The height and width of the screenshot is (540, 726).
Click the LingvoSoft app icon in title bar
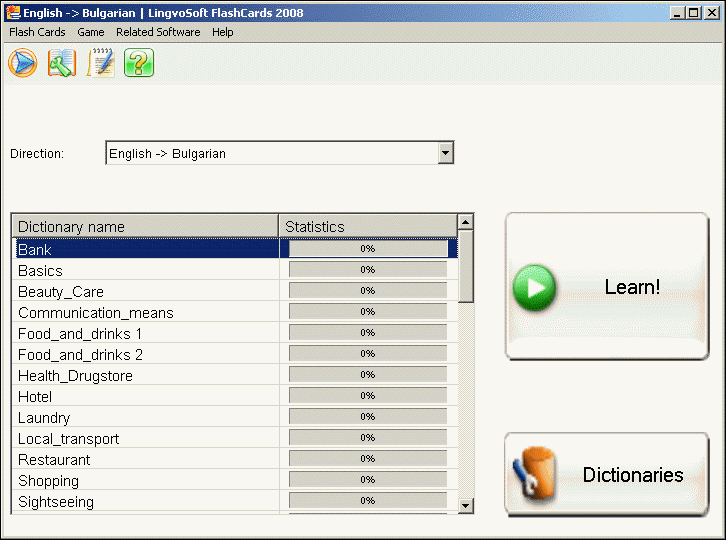[x=13, y=13]
